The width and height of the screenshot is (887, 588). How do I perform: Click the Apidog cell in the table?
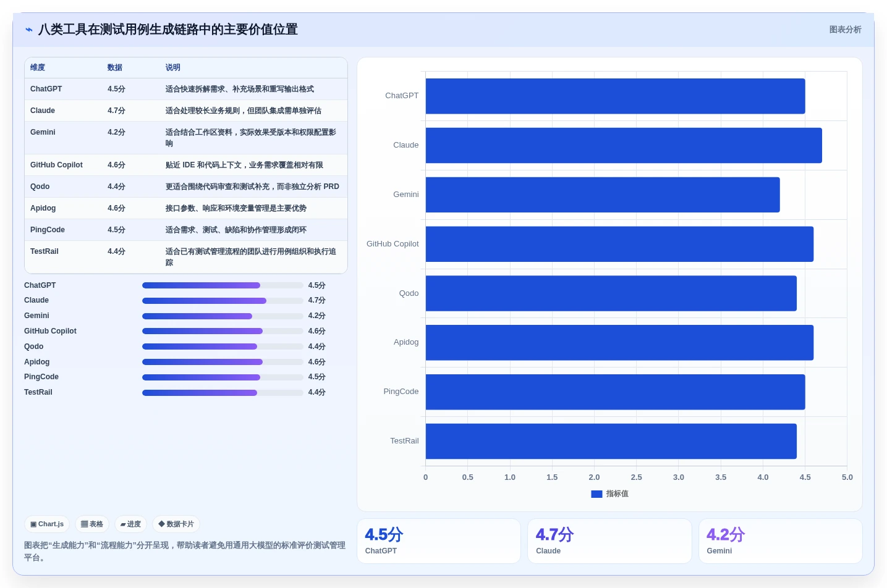(x=43, y=208)
